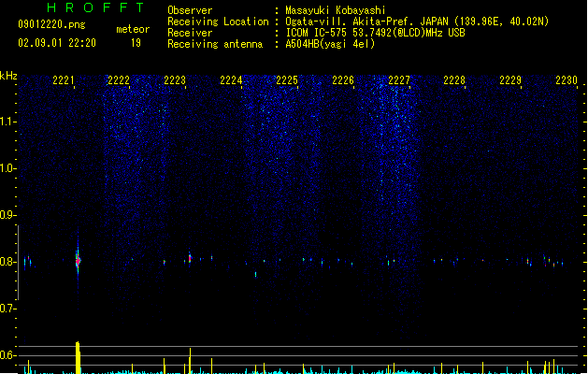
Task: Click the 2221 time marker
Action: (64, 80)
